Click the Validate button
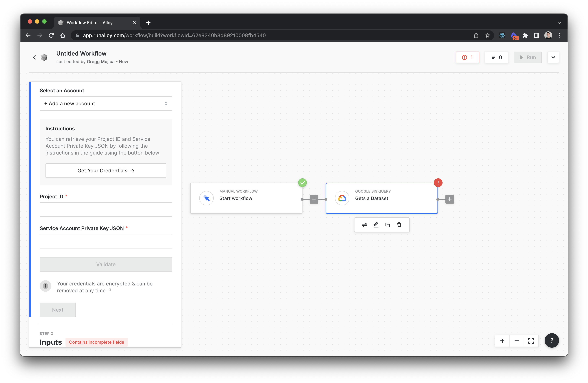 click(x=106, y=264)
